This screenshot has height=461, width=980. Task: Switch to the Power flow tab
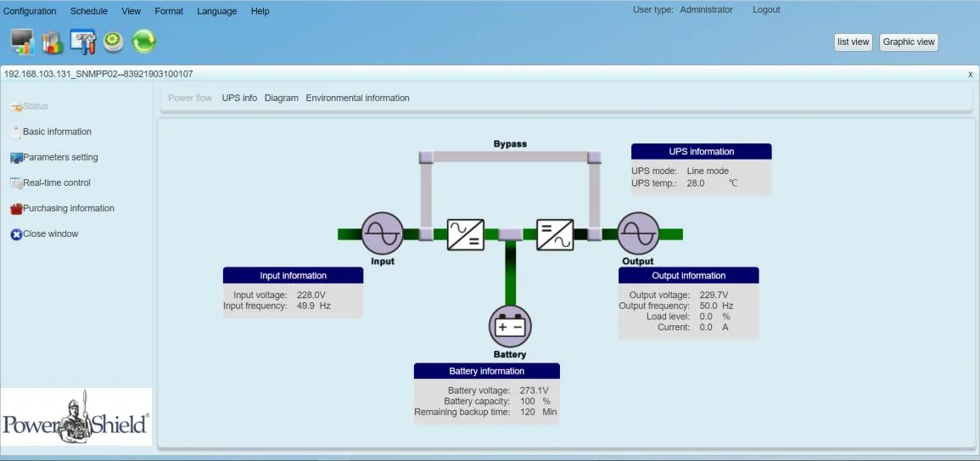pos(190,98)
